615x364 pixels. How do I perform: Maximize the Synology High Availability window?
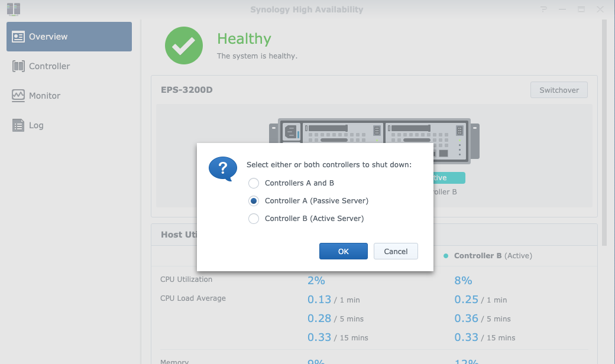(x=581, y=9)
